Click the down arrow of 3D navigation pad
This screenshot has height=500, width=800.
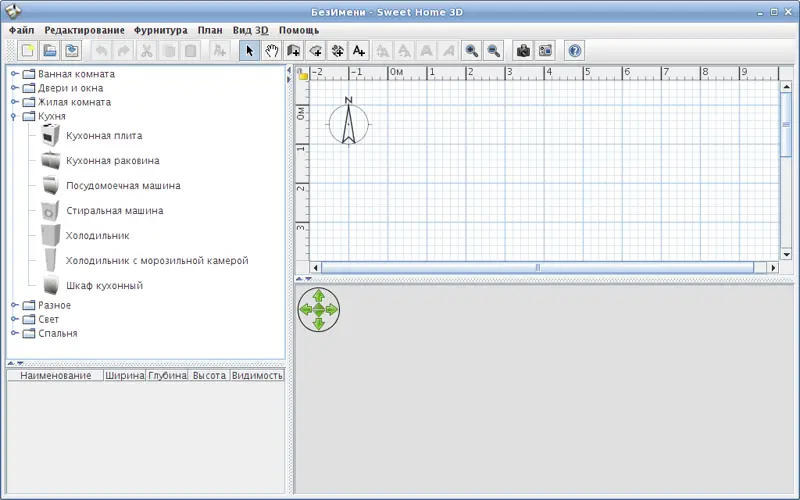pos(319,323)
